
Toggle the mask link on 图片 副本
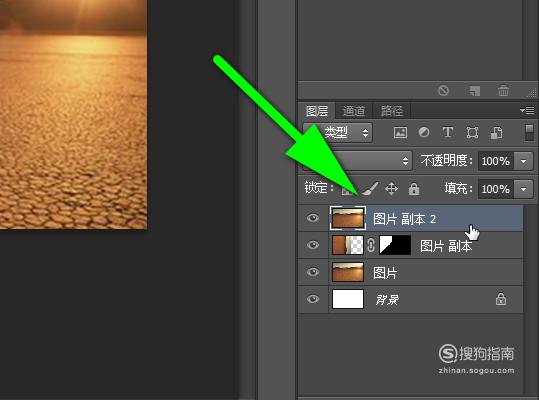(x=371, y=245)
